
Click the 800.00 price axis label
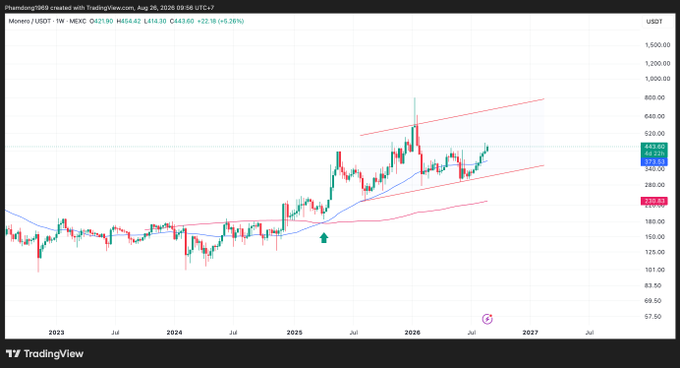(655, 98)
